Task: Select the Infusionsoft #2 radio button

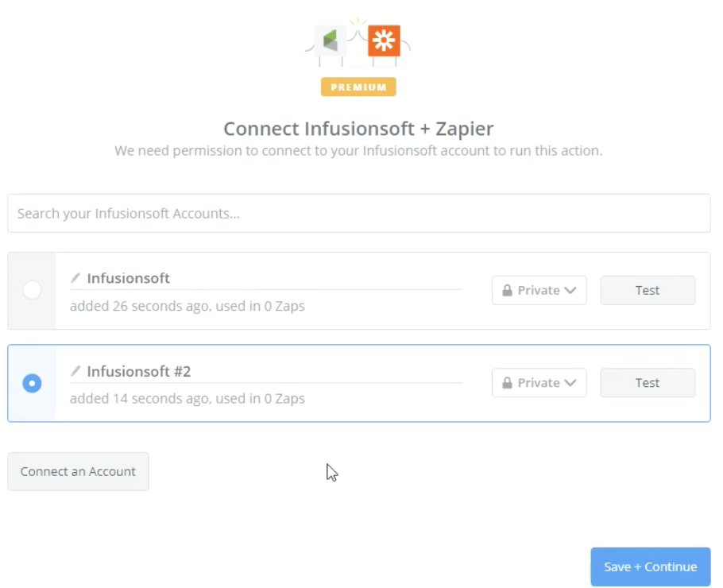Action: tap(32, 383)
